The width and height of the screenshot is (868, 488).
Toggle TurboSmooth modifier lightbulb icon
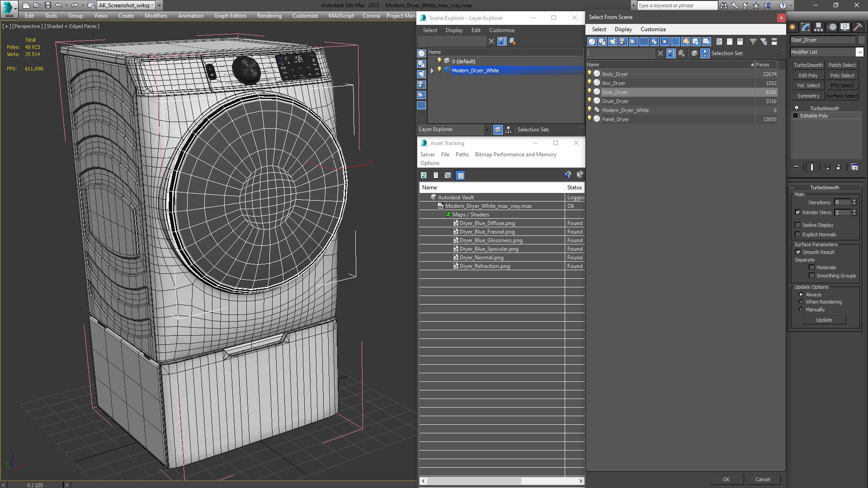(x=797, y=108)
